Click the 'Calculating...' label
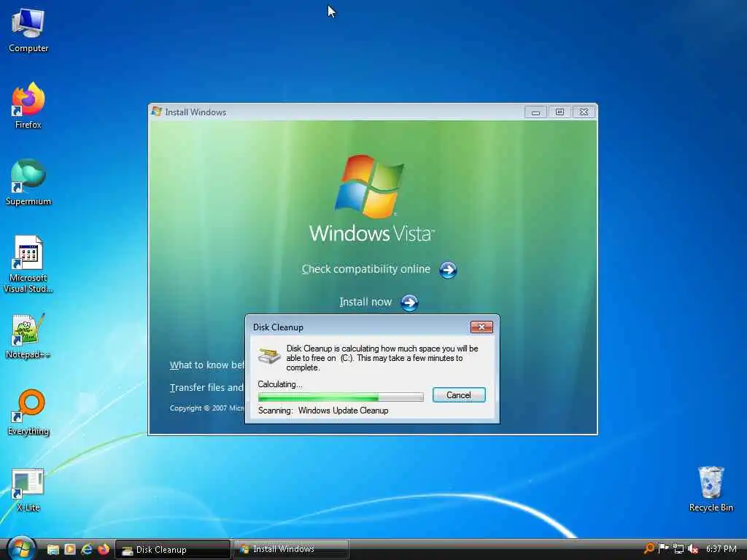This screenshot has width=747, height=560. 279,384
